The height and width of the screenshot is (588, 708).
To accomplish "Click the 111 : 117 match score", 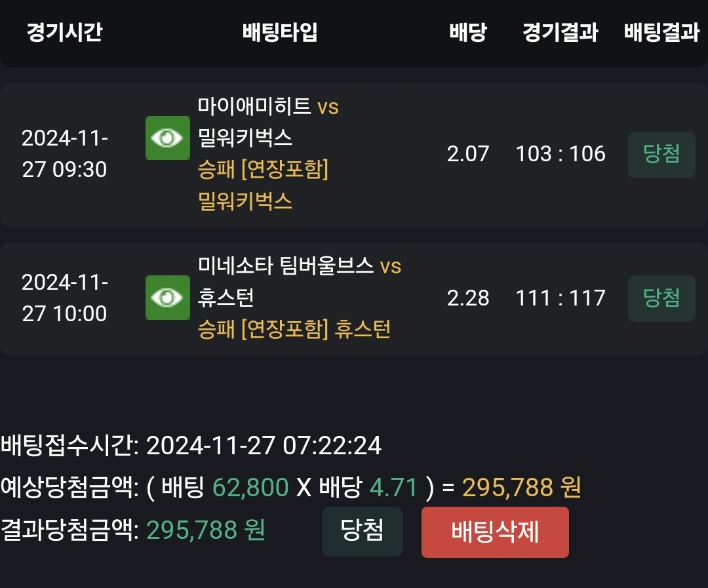I will (x=560, y=298).
